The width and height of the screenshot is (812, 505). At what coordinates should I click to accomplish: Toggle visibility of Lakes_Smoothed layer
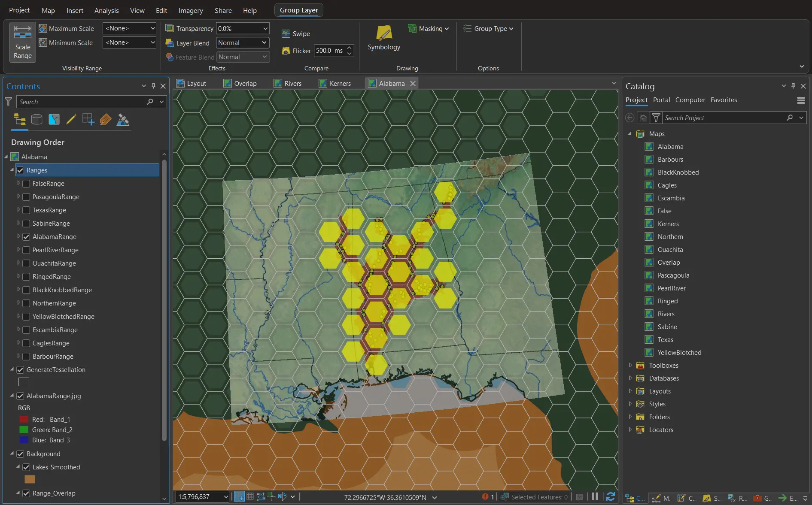[x=27, y=467]
